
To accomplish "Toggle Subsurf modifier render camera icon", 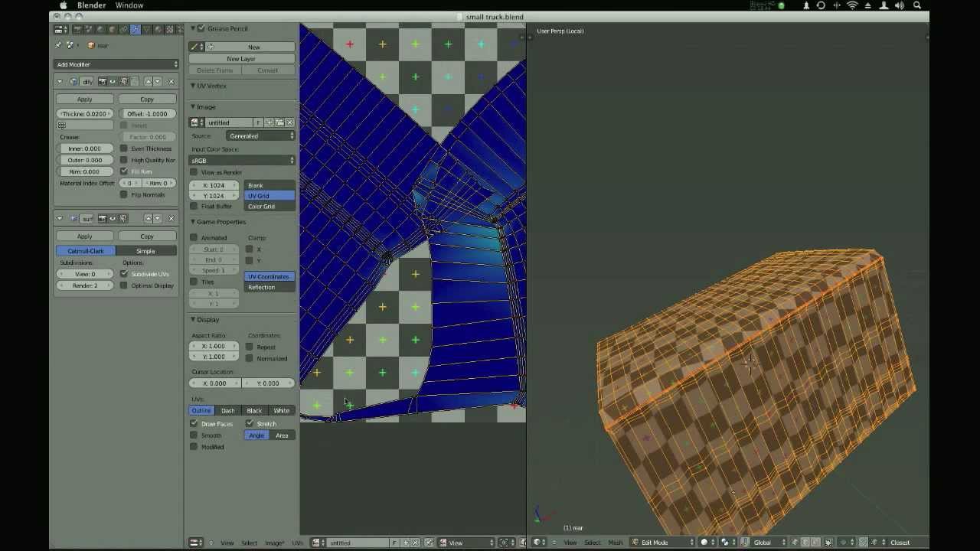I will coord(103,218).
